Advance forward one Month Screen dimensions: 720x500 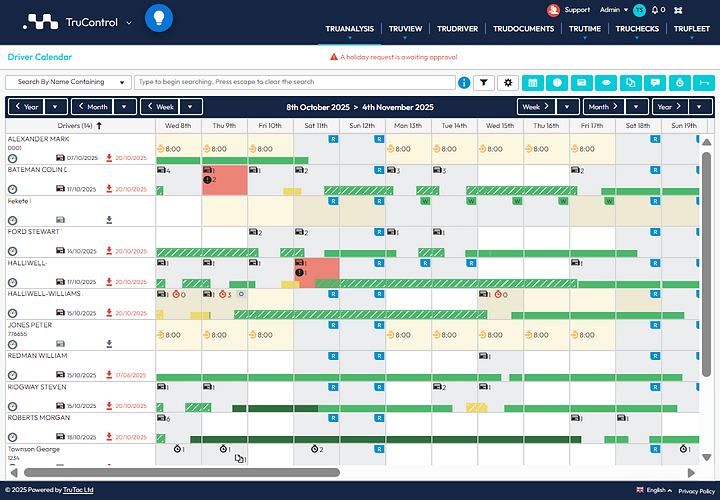coord(604,107)
